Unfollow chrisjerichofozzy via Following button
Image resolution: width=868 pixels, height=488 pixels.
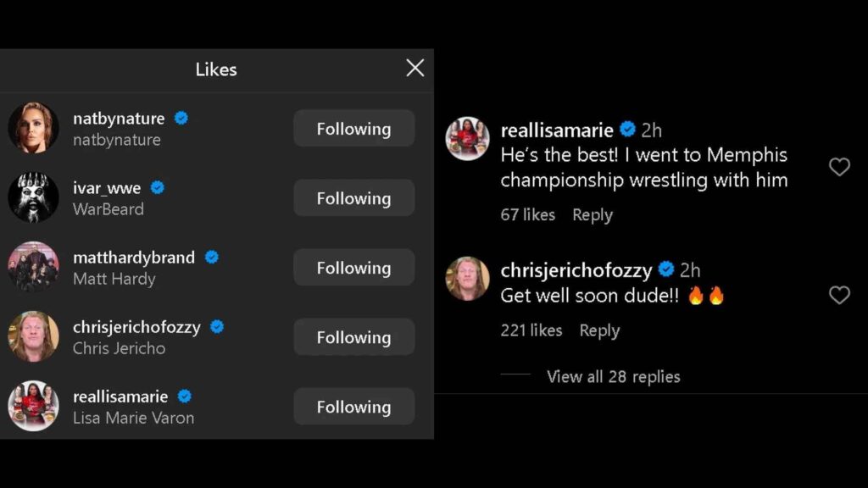353,337
